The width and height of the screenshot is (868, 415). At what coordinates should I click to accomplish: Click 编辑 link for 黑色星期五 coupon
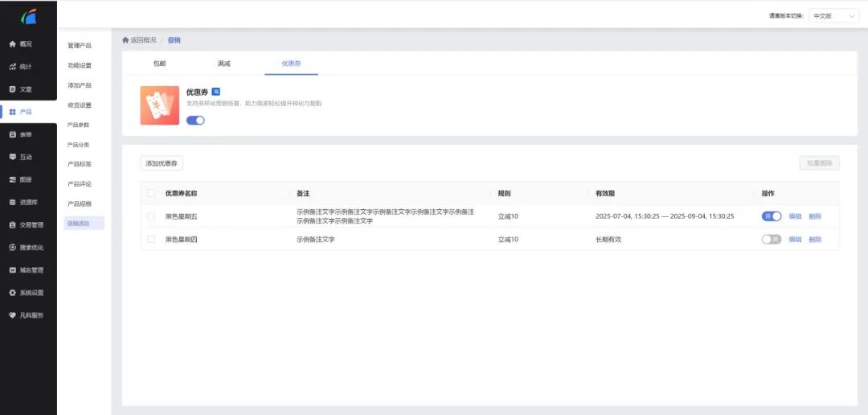[795, 216]
